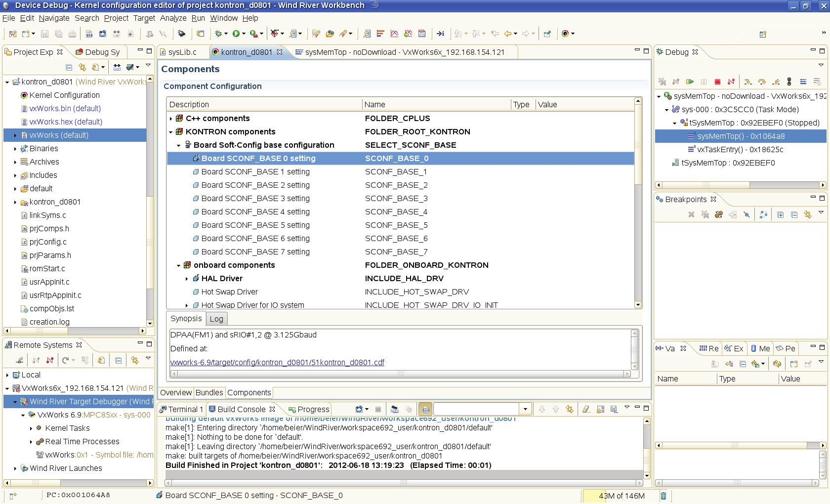Viewport: 830px width, 504px height.
Task: Click the green Run icon in main toolbar
Action: point(236,34)
